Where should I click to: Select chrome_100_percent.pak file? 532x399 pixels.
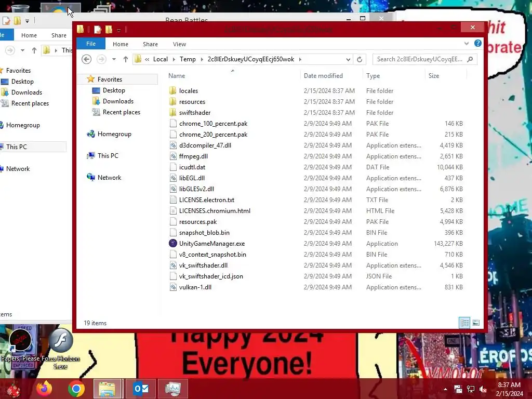[x=315, y=124]
